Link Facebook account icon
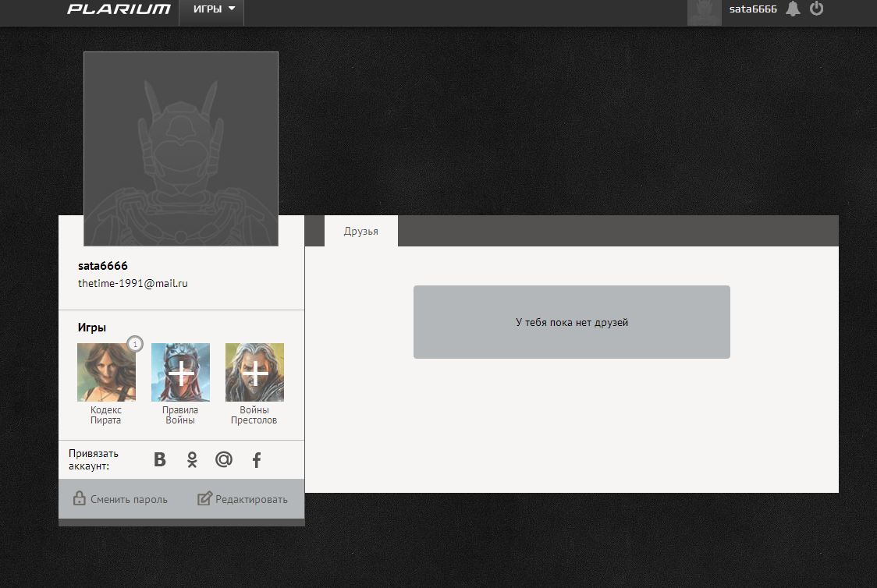The height and width of the screenshot is (588, 877). [x=256, y=460]
